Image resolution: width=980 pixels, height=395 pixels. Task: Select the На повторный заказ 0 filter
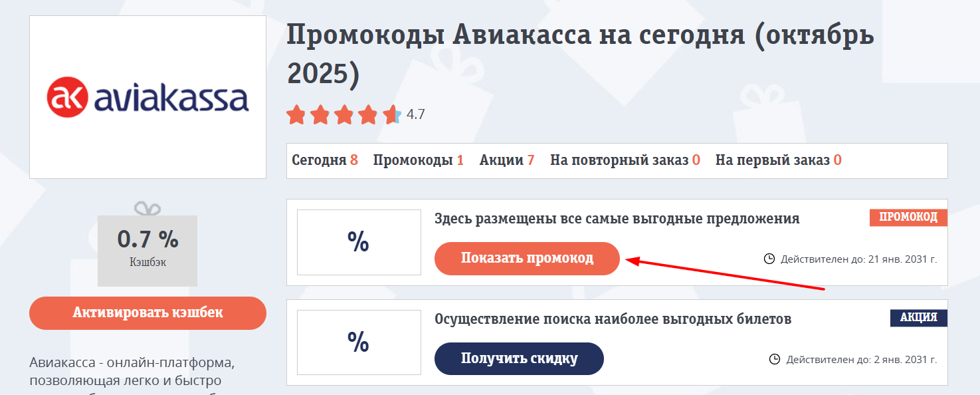[623, 160]
